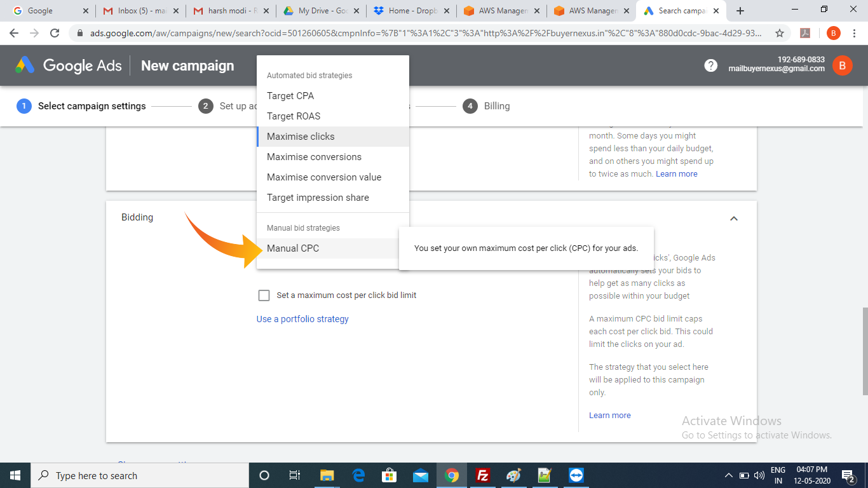Click the mailbuyernexus@gmail.com account text
Image resolution: width=868 pixels, height=488 pixels.
776,69
